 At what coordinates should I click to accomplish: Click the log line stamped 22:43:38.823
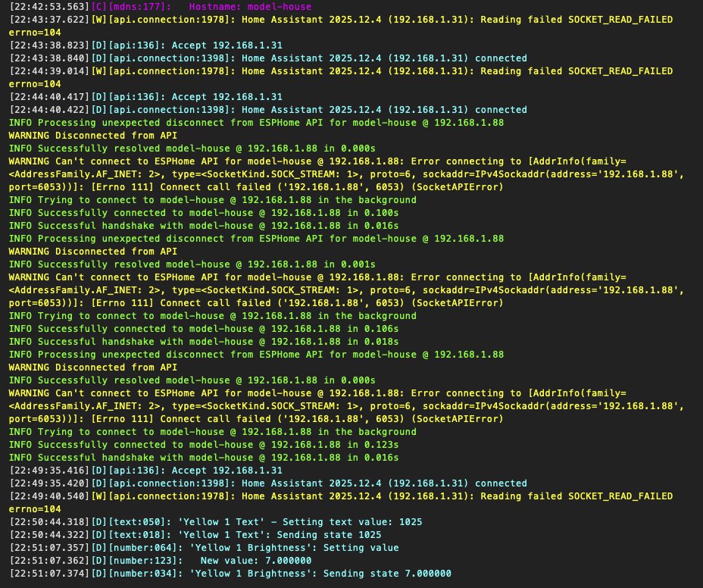pos(145,45)
